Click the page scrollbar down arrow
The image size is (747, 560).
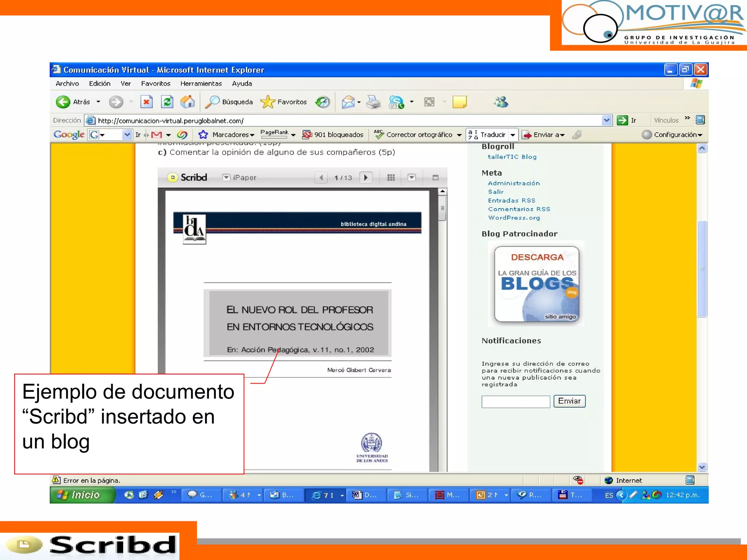point(702,467)
